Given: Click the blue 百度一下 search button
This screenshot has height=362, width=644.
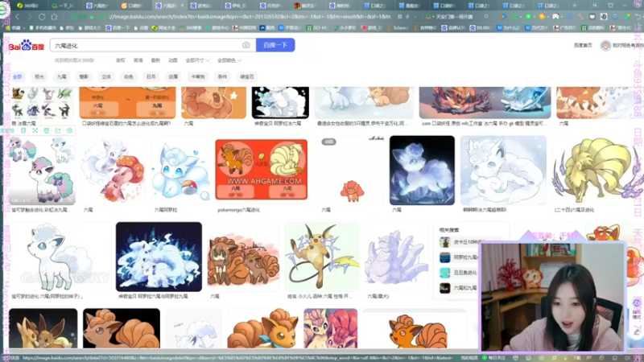Looking at the screenshot, I should [x=275, y=45].
